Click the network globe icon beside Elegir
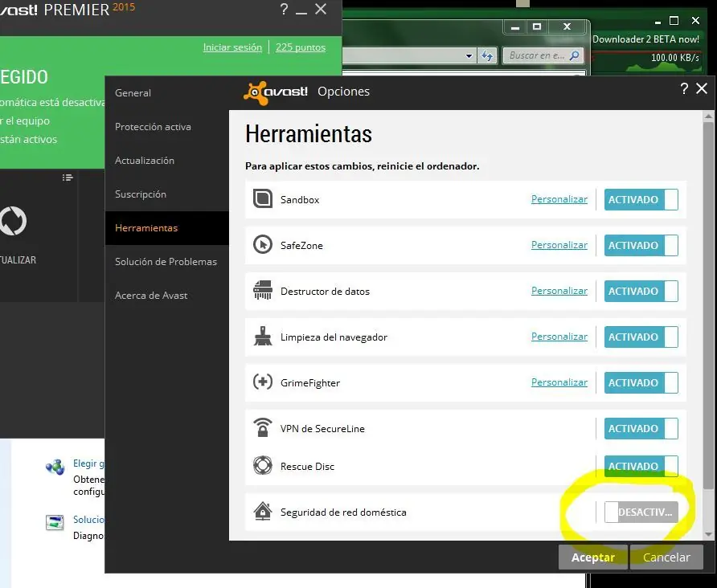Screen dimensions: 717x588 pos(55,467)
